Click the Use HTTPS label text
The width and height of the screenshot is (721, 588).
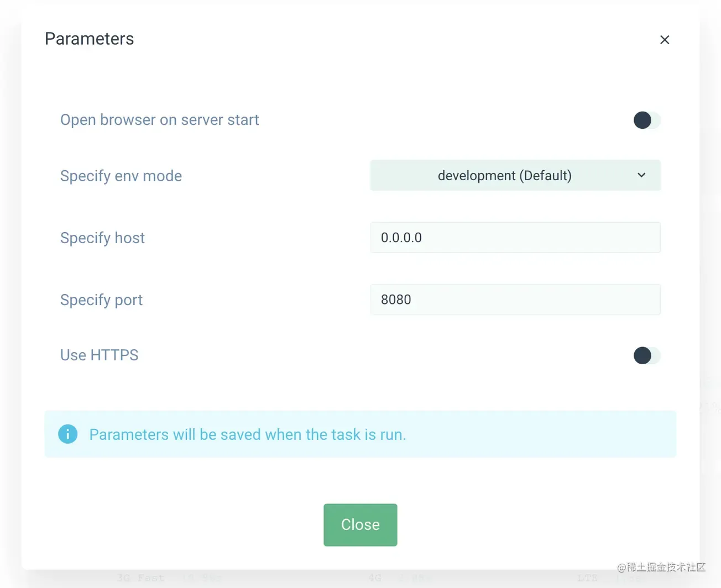pos(100,355)
